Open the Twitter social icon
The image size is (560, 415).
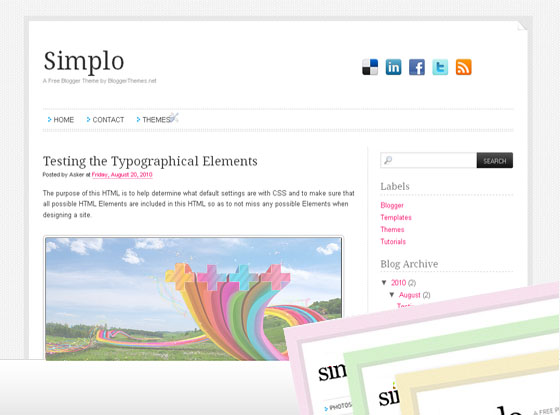point(440,67)
